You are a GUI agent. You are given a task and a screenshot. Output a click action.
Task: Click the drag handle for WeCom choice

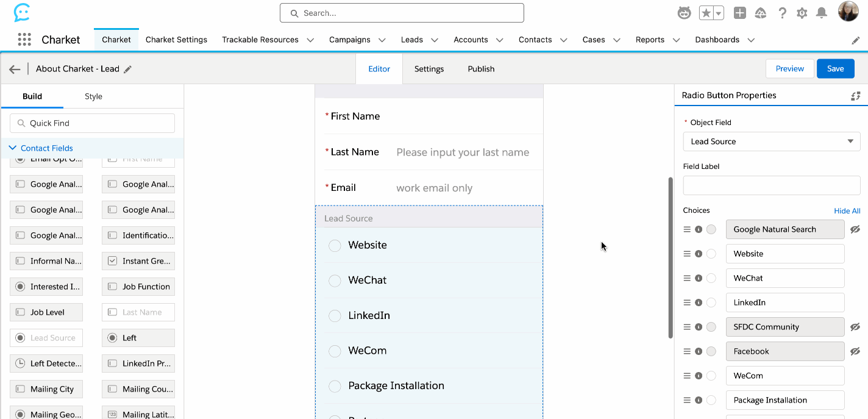point(687,376)
